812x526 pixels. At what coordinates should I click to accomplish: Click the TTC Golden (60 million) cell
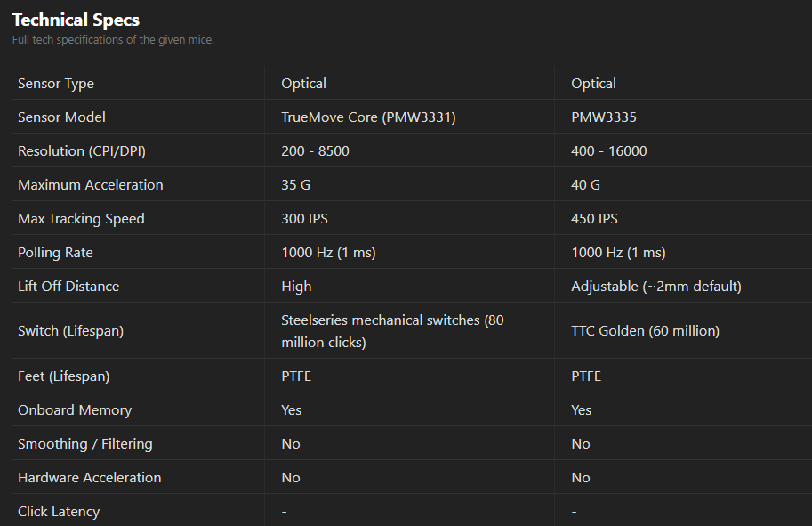click(645, 331)
